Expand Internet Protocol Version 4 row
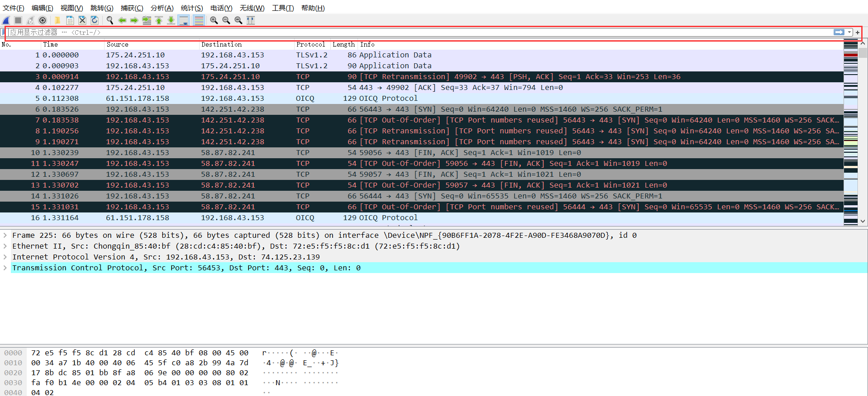This screenshot has height=396, width=868. coord(5,257)
